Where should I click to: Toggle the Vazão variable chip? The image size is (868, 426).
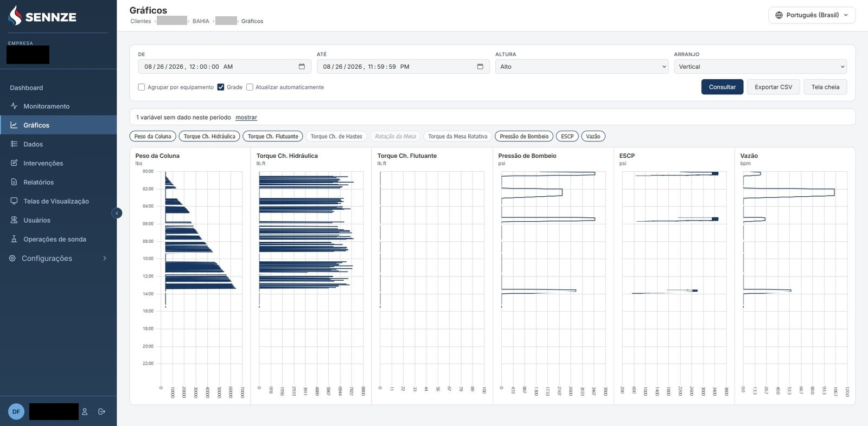593,137
